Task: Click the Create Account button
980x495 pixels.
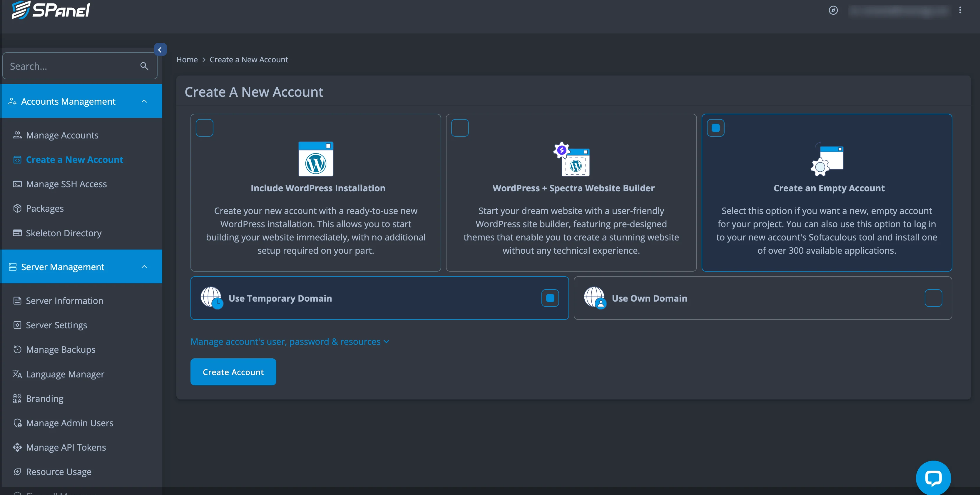Action: click(233, 372)
